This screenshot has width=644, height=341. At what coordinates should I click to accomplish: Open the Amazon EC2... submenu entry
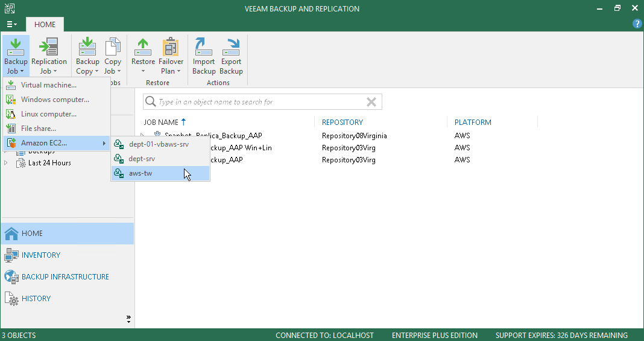tap(57, 143)
